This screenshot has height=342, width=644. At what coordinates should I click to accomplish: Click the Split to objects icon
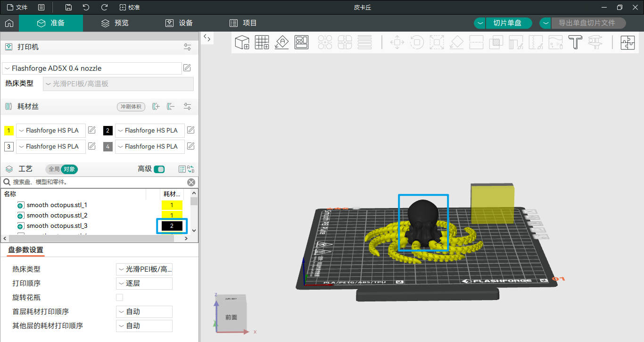click(x=325, y=42)
